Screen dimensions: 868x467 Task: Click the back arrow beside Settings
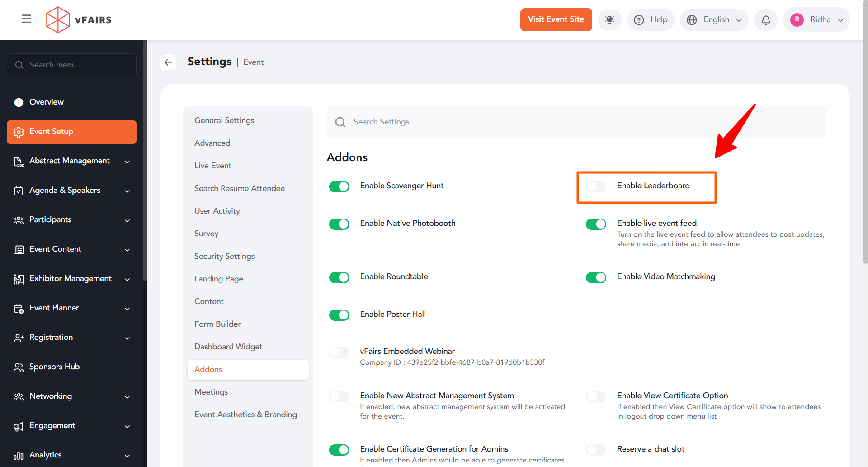point(169,62)
